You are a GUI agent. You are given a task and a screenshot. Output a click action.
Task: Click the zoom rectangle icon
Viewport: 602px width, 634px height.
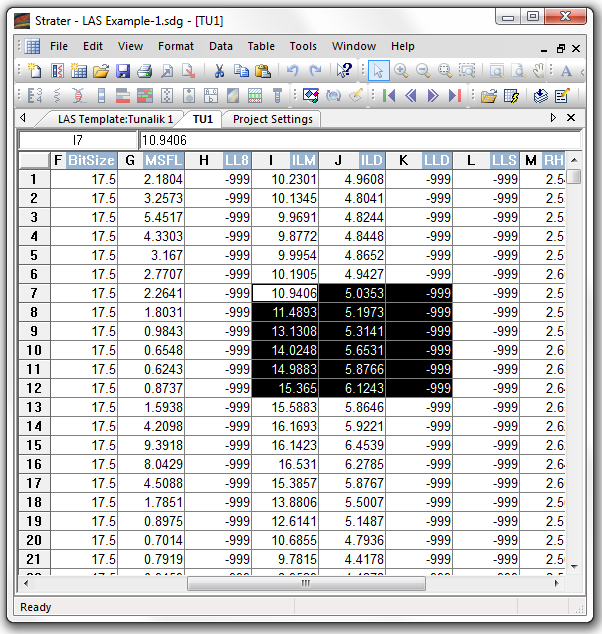coord(467,71)
